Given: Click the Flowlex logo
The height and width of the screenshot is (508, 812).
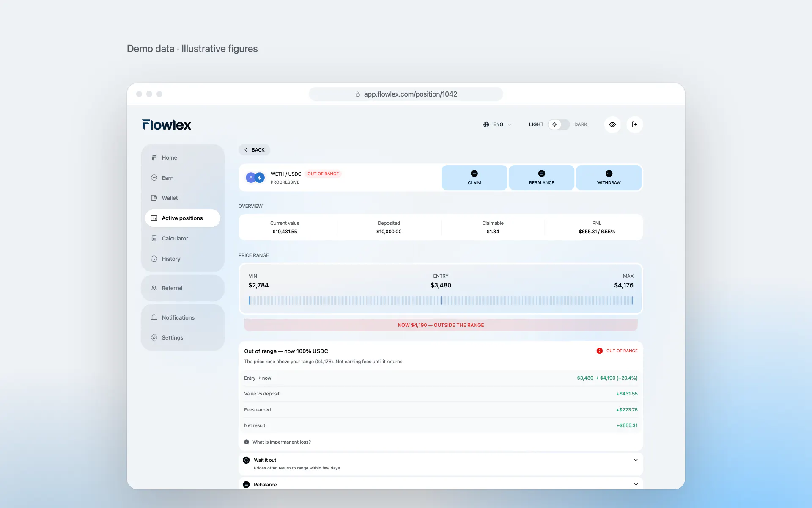Looking at the screenshot, I should [x=167, y=124].
